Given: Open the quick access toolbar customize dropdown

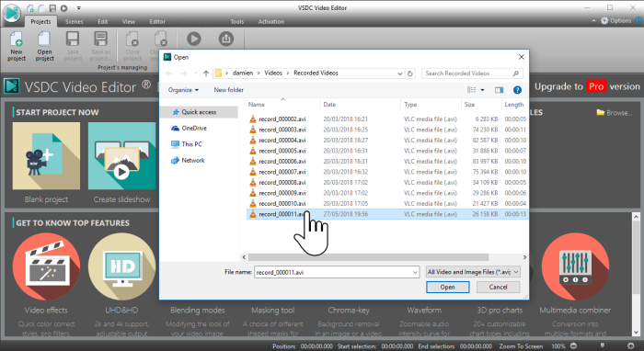Looking at the screenshot, I should click(78, 7).
